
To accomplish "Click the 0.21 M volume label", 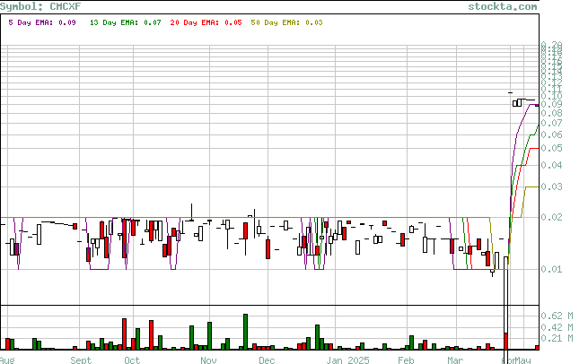I will (557, 338).
